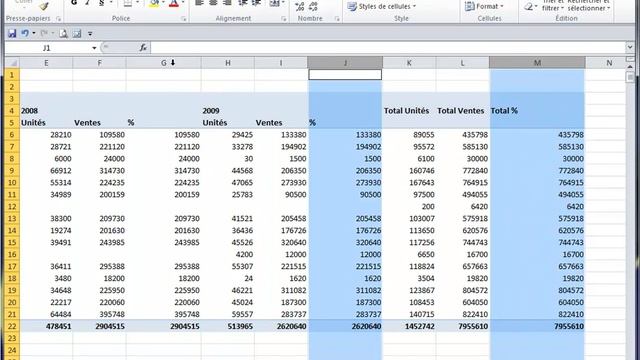Click the quick print icon next to preview

(77, 33)
